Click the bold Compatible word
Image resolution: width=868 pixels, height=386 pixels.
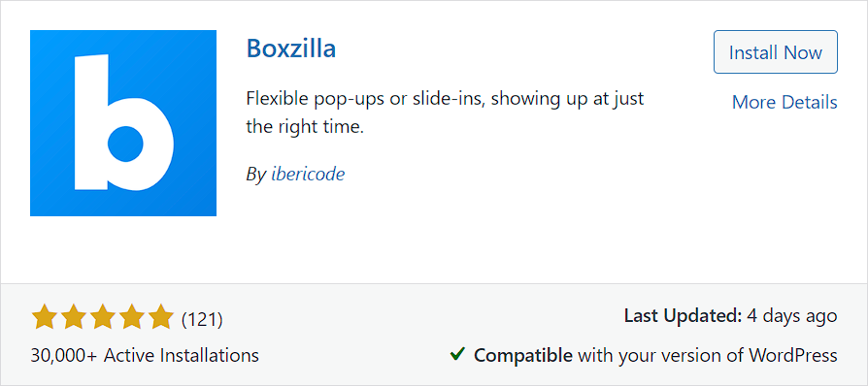click(523, 355)
